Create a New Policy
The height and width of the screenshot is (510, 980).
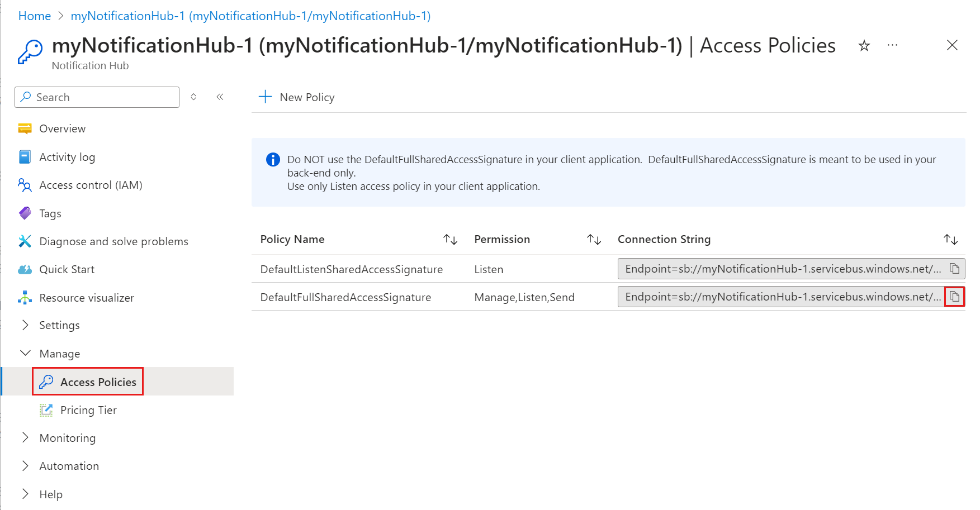[x=297, y=97]
